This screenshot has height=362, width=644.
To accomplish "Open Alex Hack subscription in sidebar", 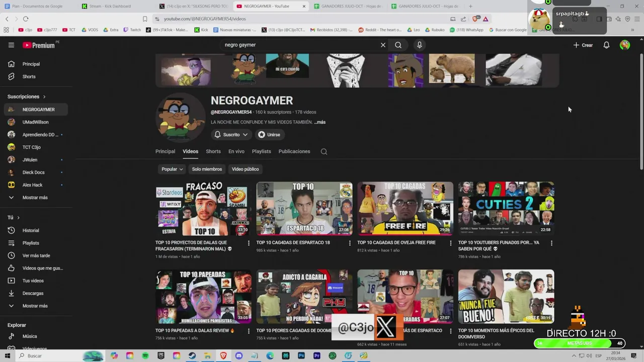I will tap(35, 185).
